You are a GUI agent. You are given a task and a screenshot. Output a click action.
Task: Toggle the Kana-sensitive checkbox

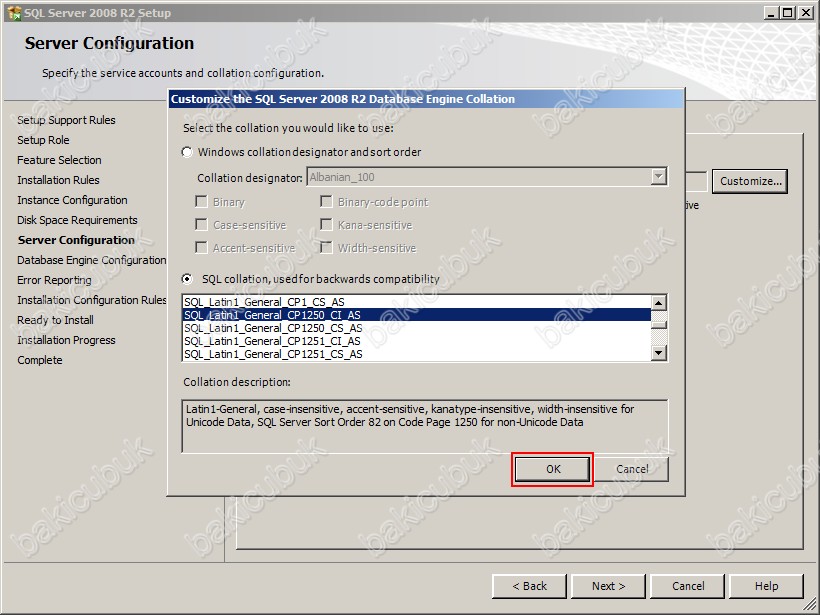click(326, 225)
